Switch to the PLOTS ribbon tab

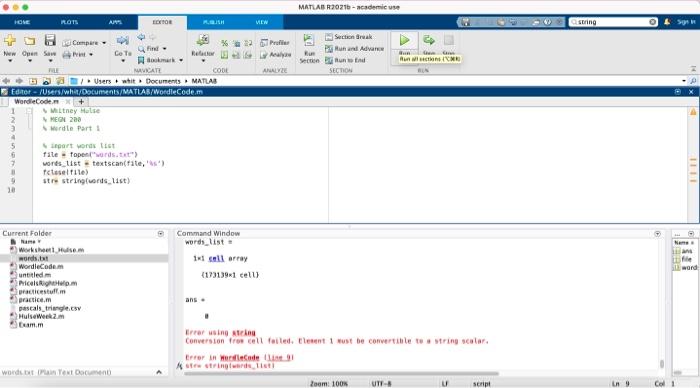click(69, 22)
